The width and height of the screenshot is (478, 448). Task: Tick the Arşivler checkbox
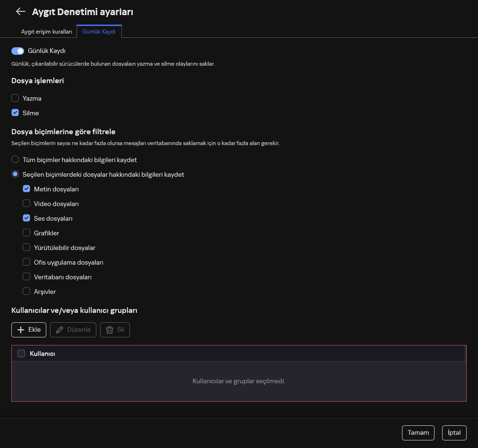point(26,292)
